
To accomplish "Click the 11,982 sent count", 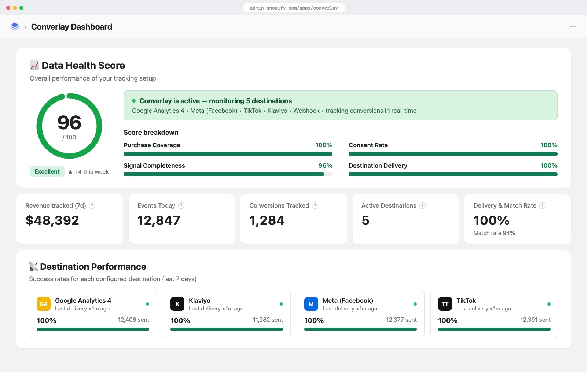I will coord(268,320).
